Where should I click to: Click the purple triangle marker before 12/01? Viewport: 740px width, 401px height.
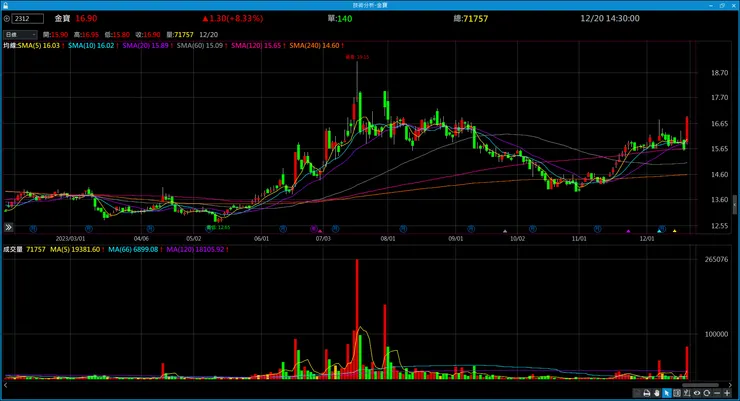click(x=628, y=231)
